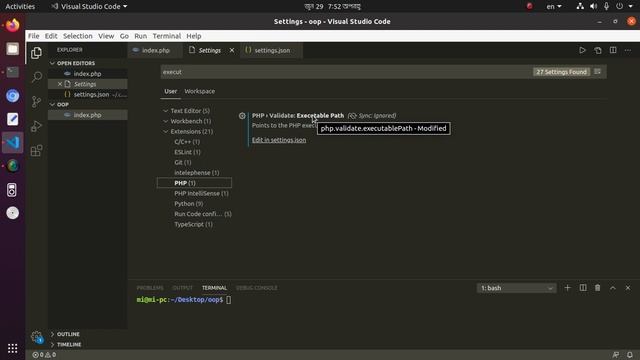Switch to the settings.json editor tab
The height and width of the screenshot is (360, 640).
[x=271, y=50]
